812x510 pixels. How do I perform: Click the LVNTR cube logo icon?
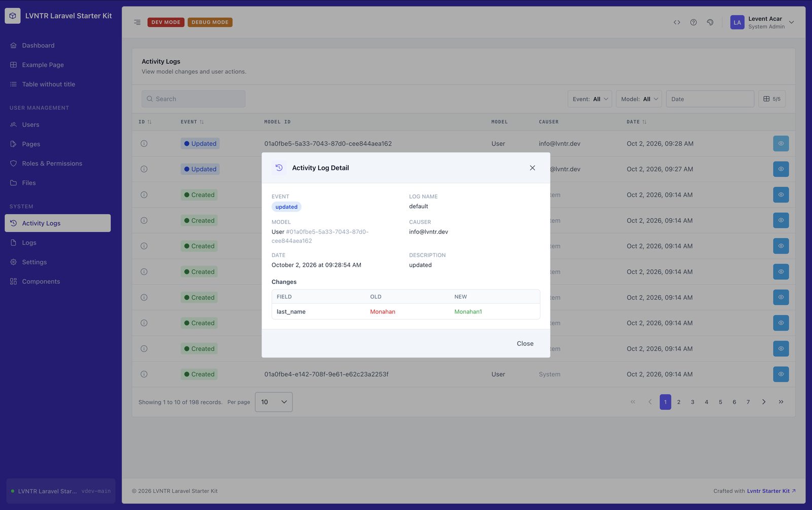(x=13, y=16)
